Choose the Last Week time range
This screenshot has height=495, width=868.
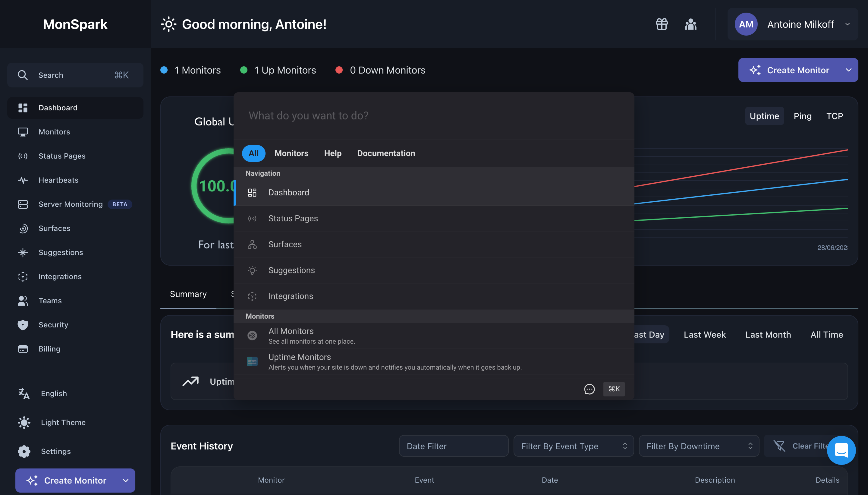[704, 334]
